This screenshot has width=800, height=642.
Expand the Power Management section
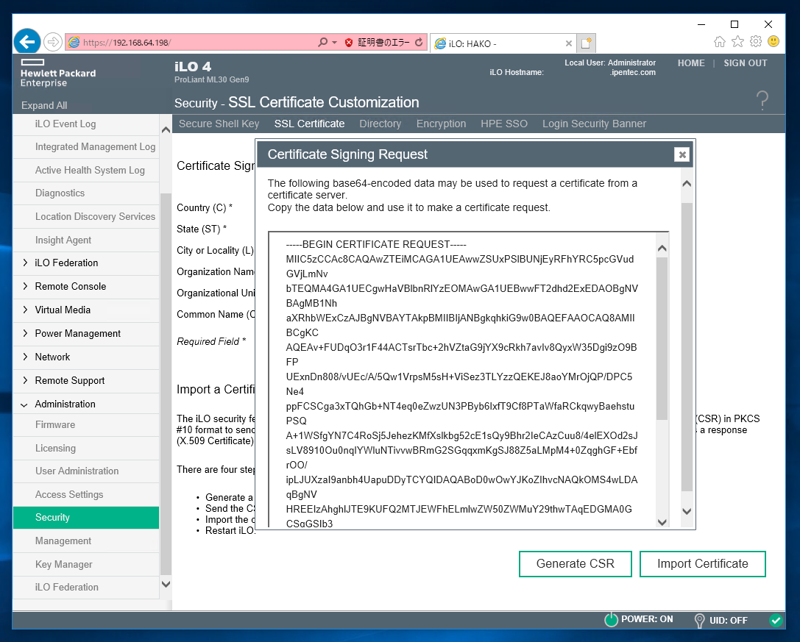coord(26,333)
